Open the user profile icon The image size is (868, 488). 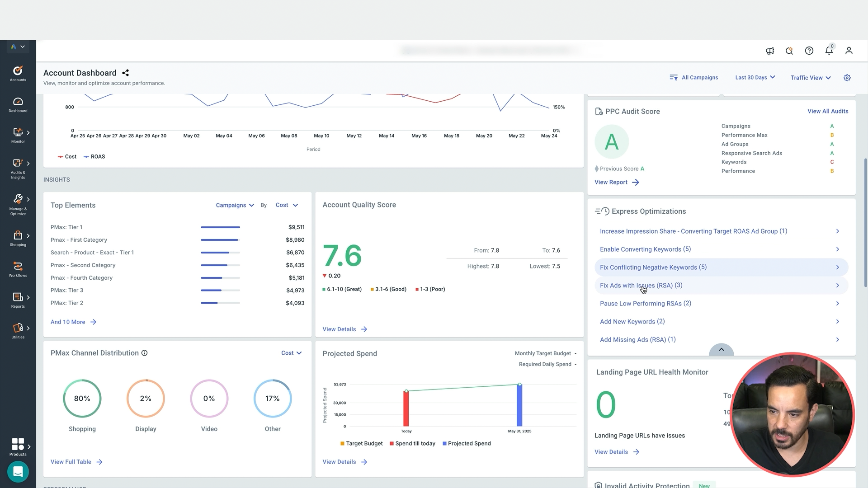pos(849,51)
